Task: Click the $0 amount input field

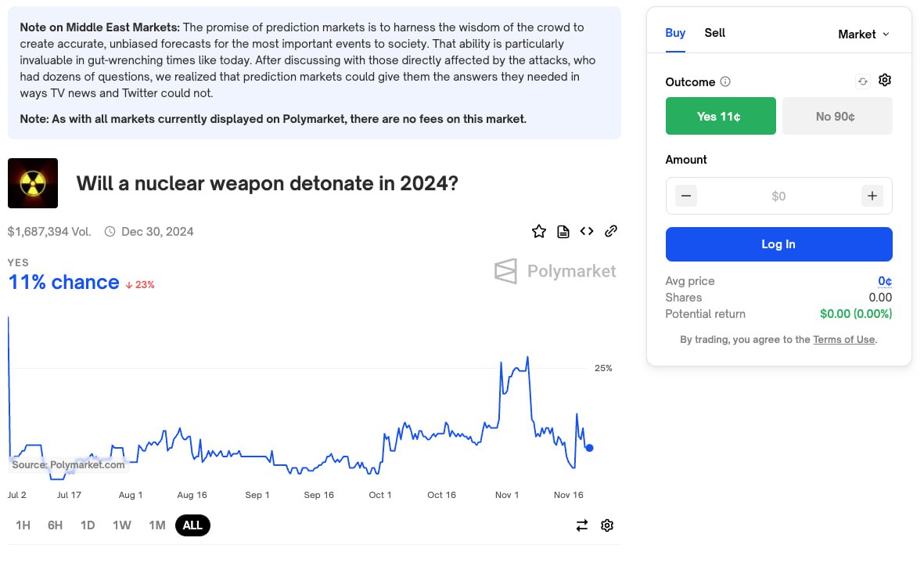Action: [x=778, y=197]
